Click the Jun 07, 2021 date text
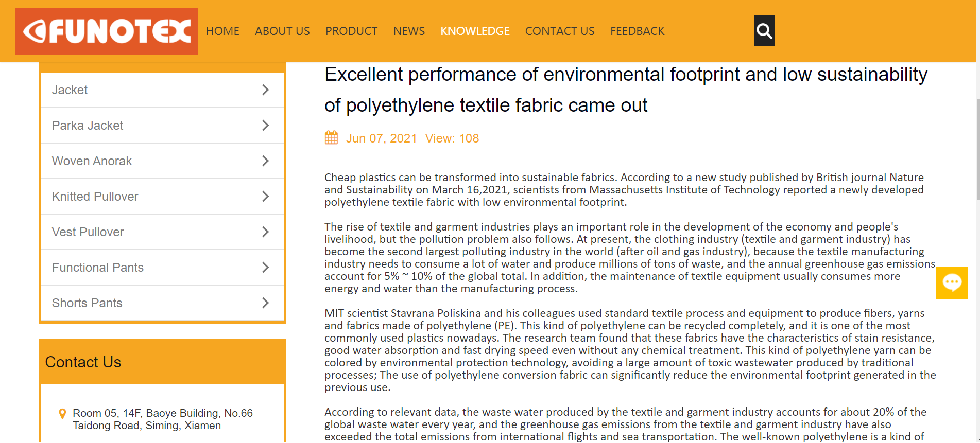 click(381, 138)
